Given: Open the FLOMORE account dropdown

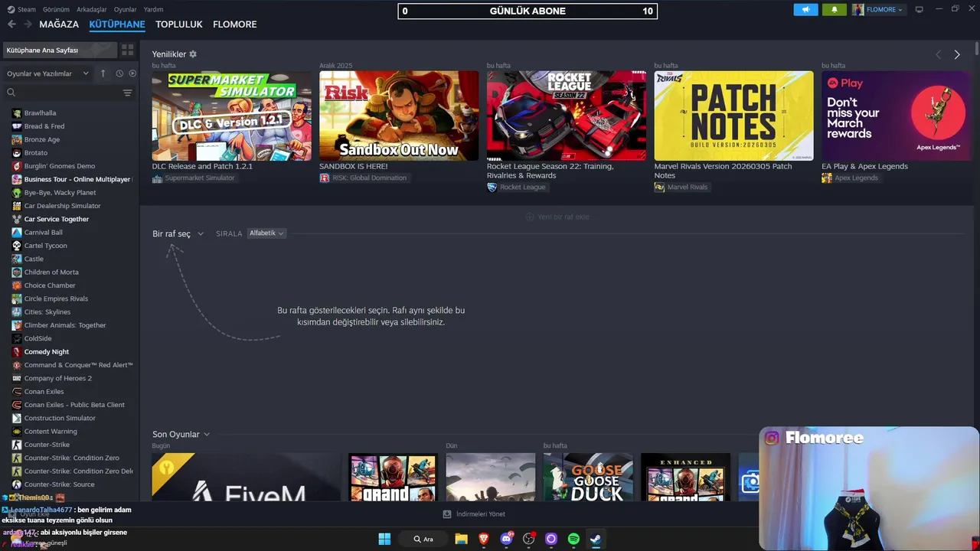Looking at the screenshot, I should (x=878, y=9).
